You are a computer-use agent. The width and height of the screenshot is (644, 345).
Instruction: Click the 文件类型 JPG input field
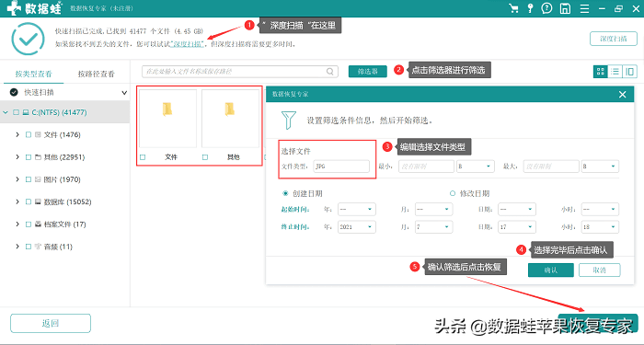click(341, 167)
